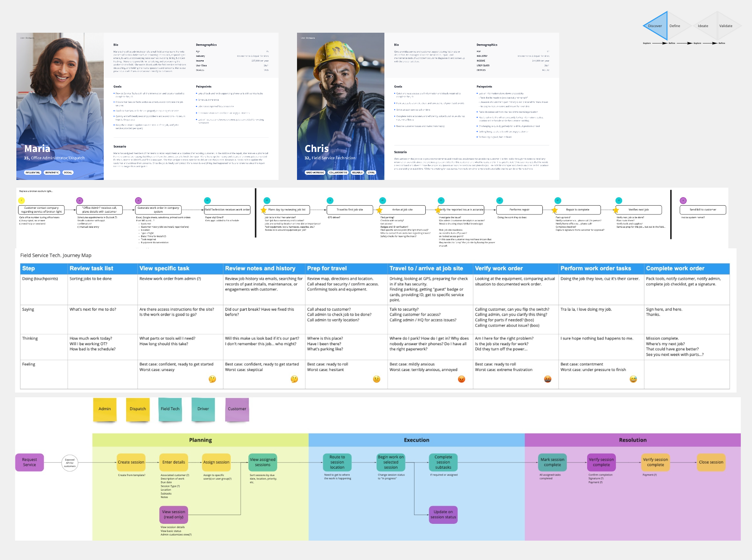
Task: Click the star next to Repair is complete
Action: 554,210
